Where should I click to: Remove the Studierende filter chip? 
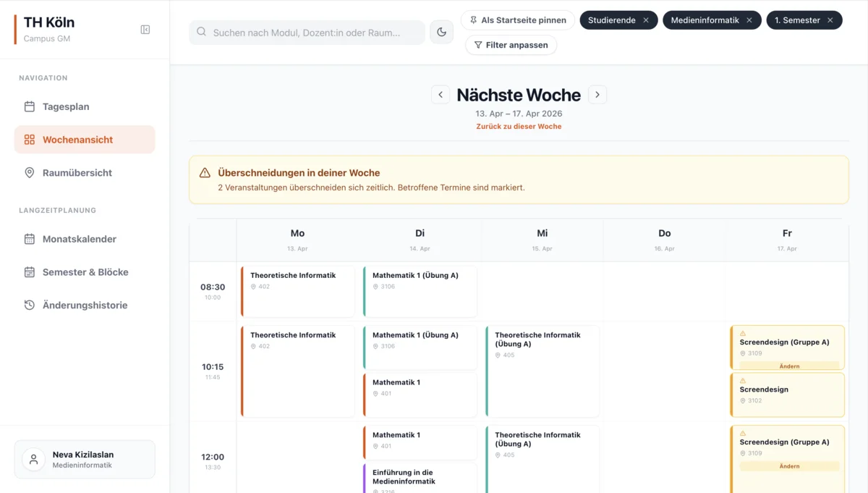(x=646, y=20)
